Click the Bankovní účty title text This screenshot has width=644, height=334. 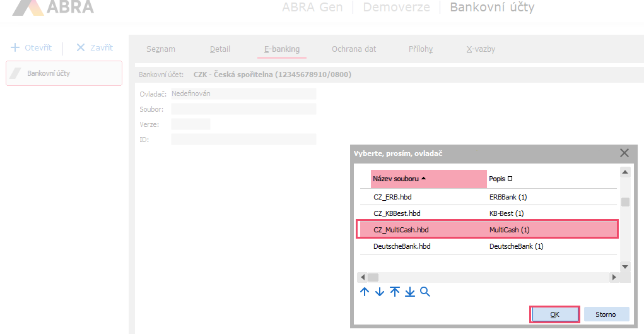492,7
